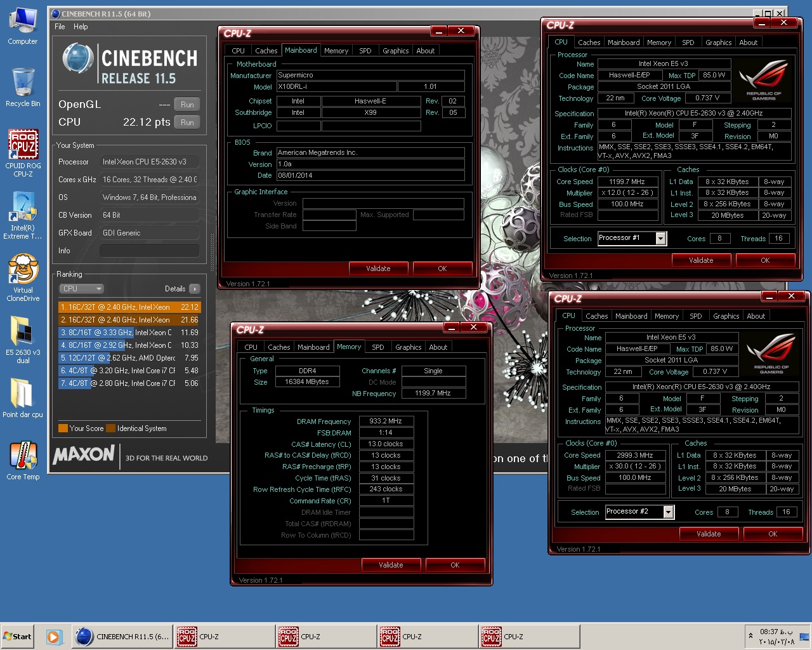Open About tab in Processor #2 CPU-Z window
The image size is (812, 650).
tap(756, 316)
